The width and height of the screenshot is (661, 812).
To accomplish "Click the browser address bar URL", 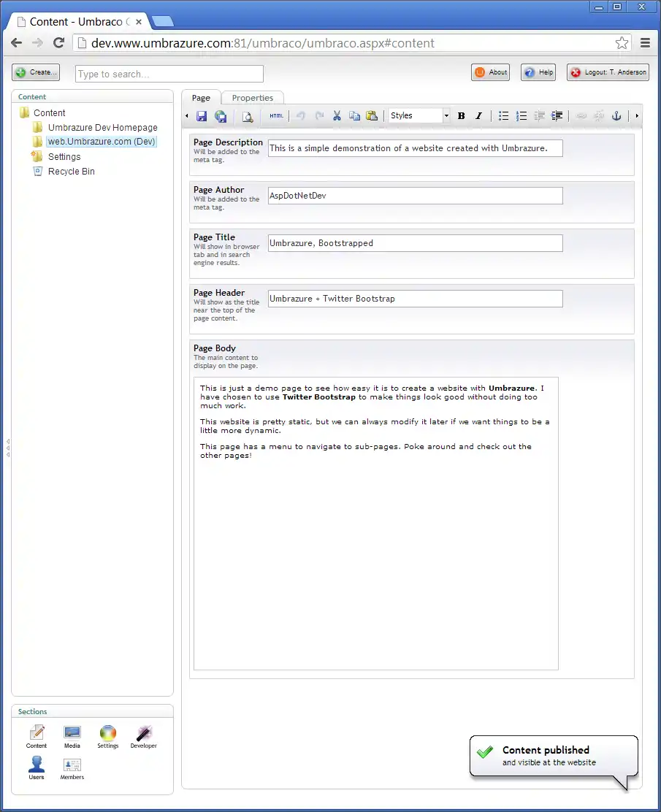I will (263, 43).
